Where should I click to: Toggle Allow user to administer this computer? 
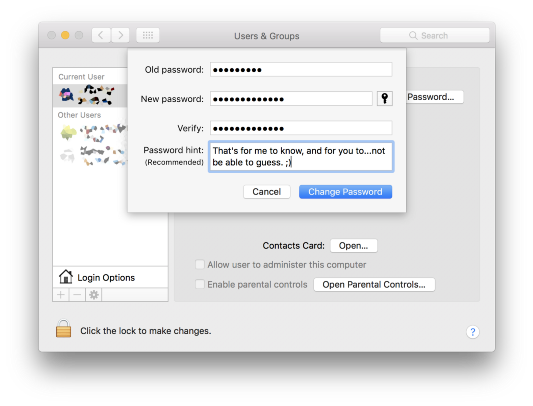[x=200, y=265]
